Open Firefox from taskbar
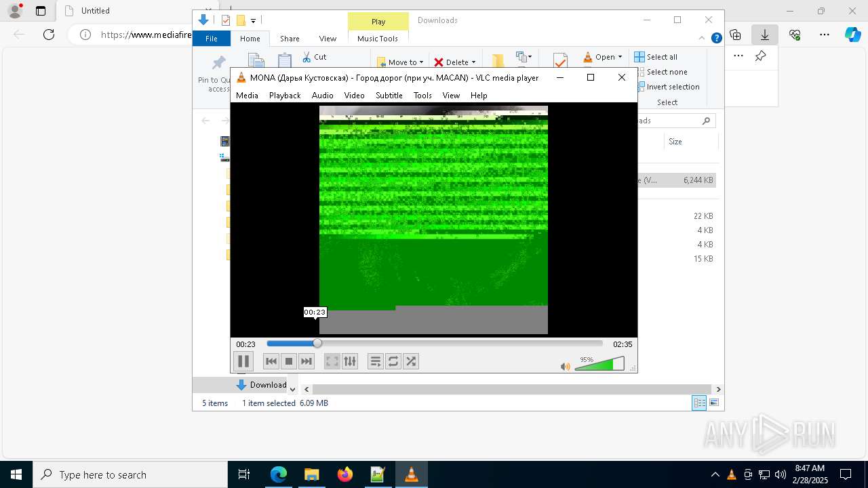The width and height of the screenshot is (868, 488). pos(345,474)
